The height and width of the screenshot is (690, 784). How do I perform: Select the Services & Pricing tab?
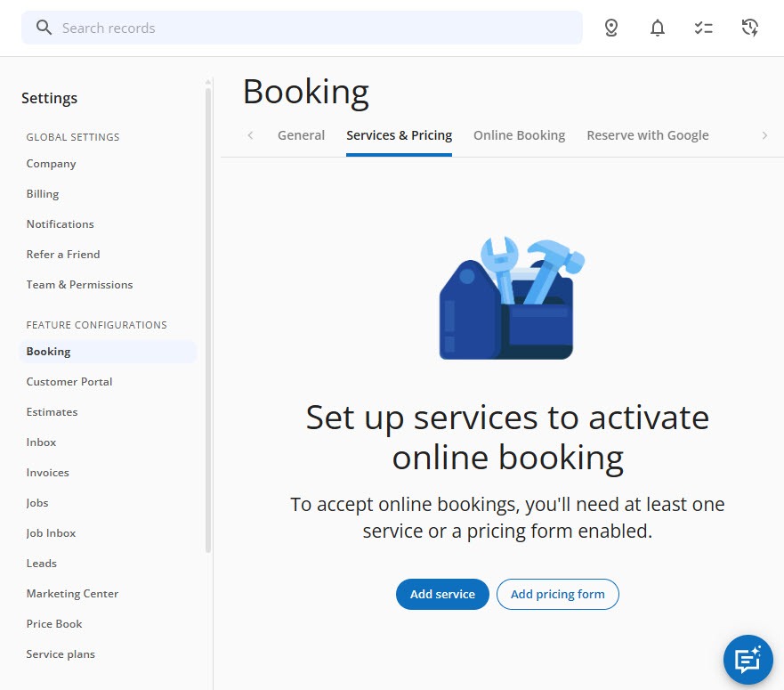coord(399,135)
